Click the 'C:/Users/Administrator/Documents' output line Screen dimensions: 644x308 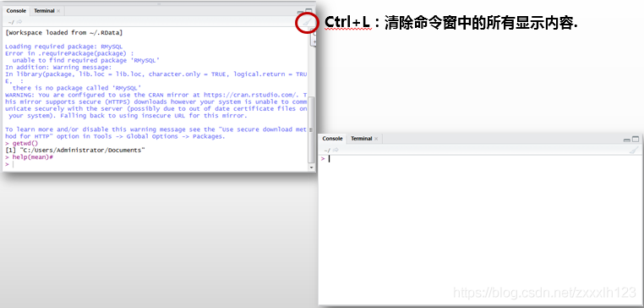(75, 151)
